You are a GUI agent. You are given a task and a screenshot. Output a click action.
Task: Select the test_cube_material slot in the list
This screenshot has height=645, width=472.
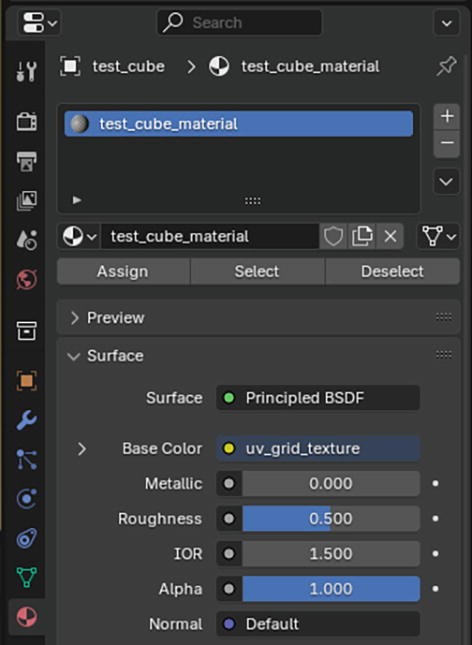coord(239,124)
